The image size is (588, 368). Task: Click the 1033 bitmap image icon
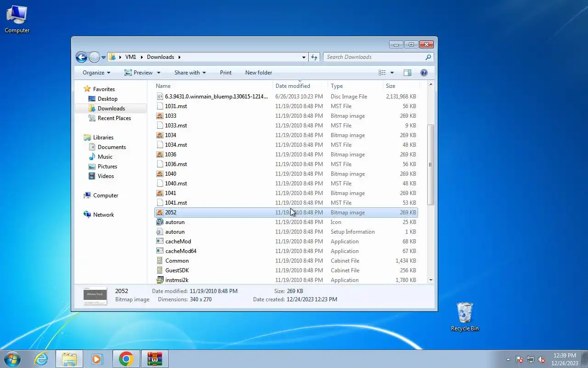(160, 116)
